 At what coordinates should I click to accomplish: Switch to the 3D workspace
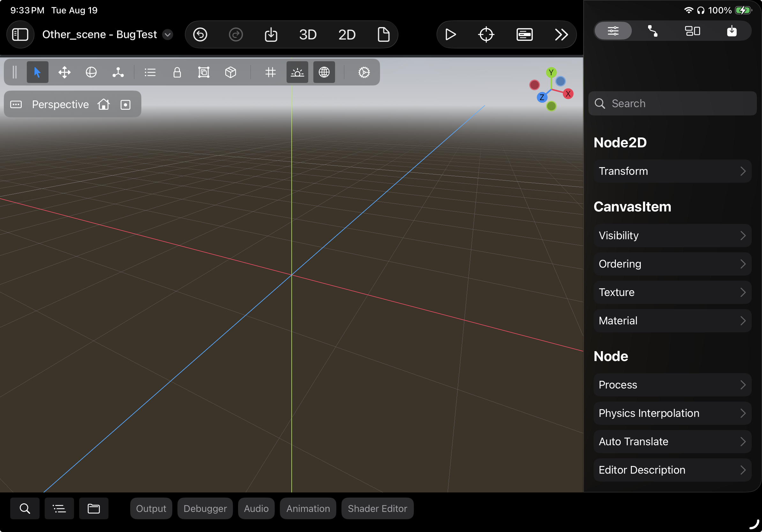[x=308, y=34]
